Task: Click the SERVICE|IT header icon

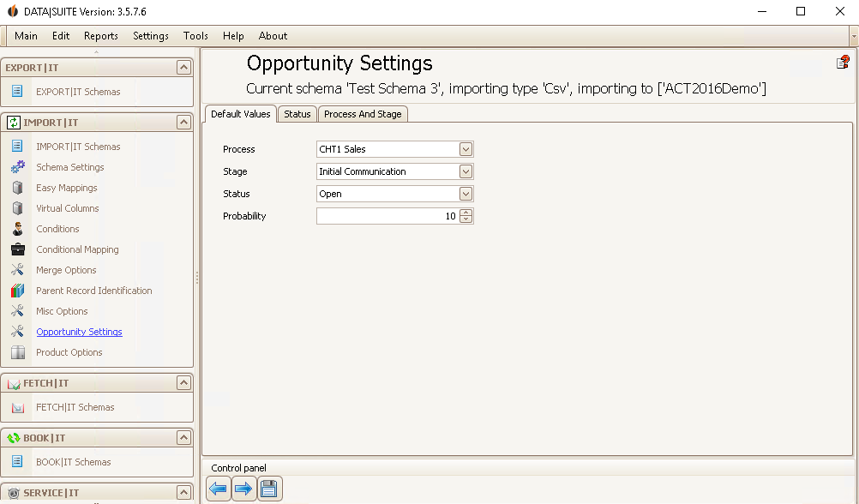Action: pos(13,493)
